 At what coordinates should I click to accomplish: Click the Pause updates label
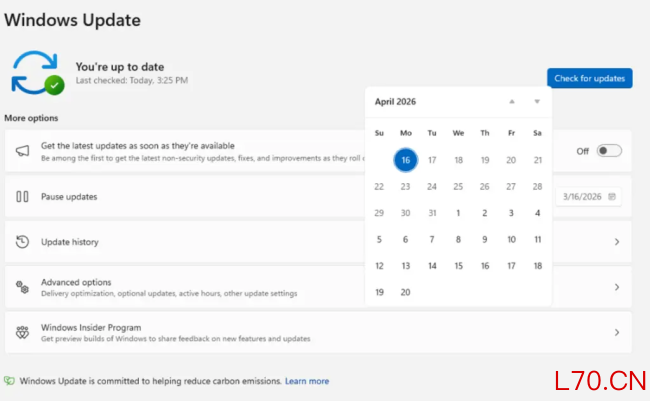[x=69, y=197]
